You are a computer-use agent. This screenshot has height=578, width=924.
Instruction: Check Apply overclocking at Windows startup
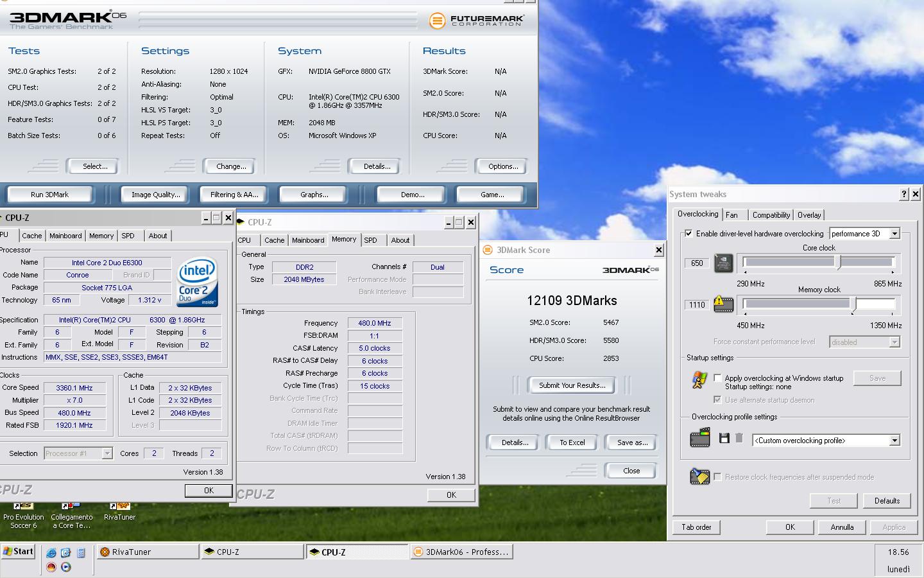[x=717, y=378]
